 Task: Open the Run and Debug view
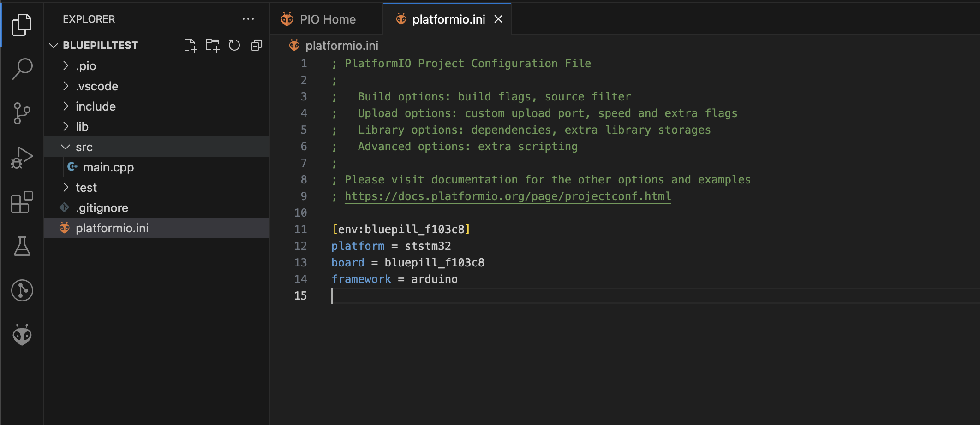click(22, 158)
